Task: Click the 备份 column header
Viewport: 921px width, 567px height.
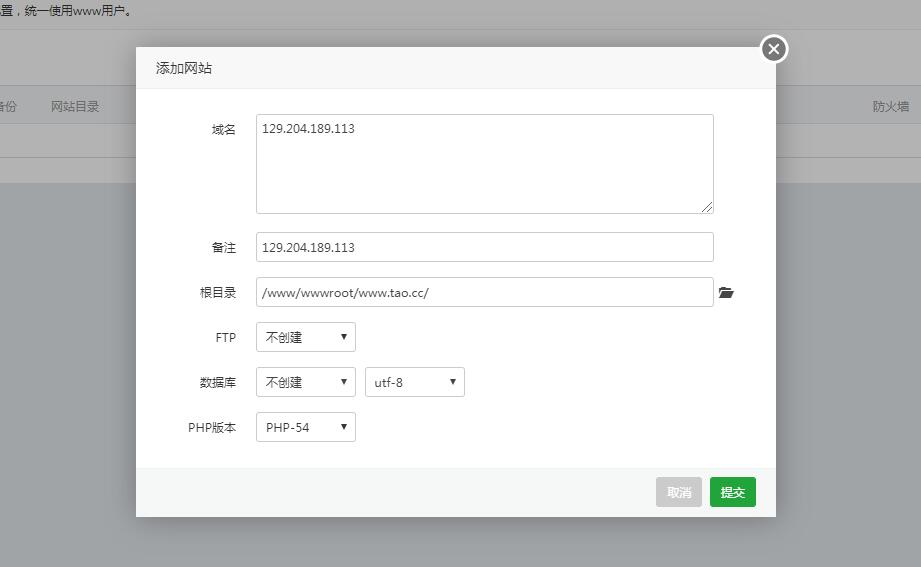Action: click(8, 107)
